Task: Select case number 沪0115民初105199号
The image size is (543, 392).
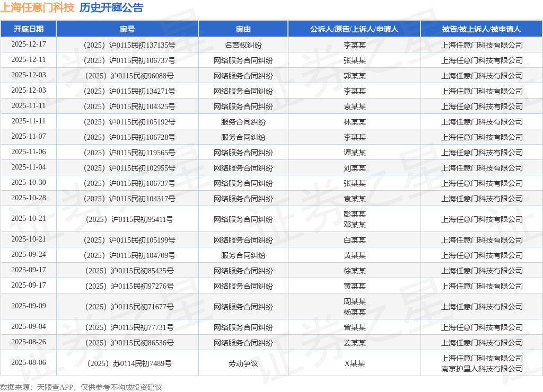Action: [x=129, y=240]
